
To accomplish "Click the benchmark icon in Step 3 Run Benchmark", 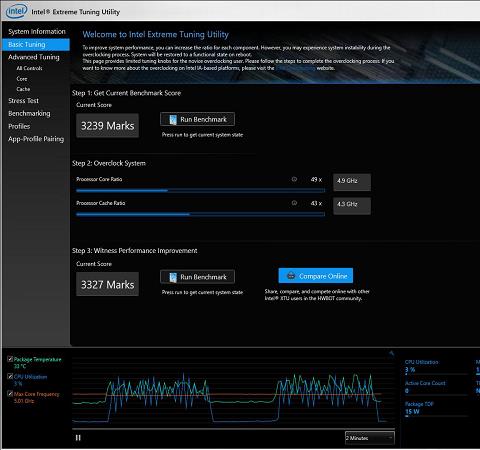I will coord(173,277).
